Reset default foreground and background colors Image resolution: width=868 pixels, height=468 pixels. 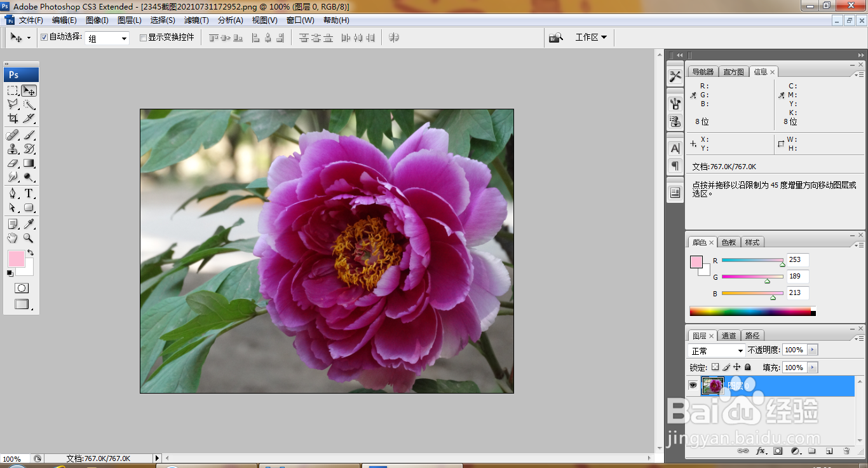coord(10,273)
